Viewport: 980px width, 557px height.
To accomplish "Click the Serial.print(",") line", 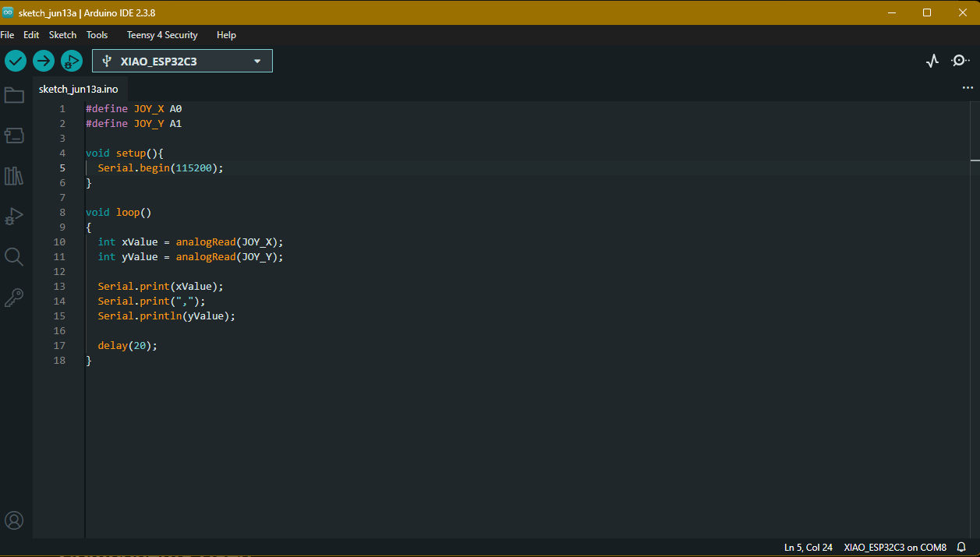I will [x=151, y=301].
